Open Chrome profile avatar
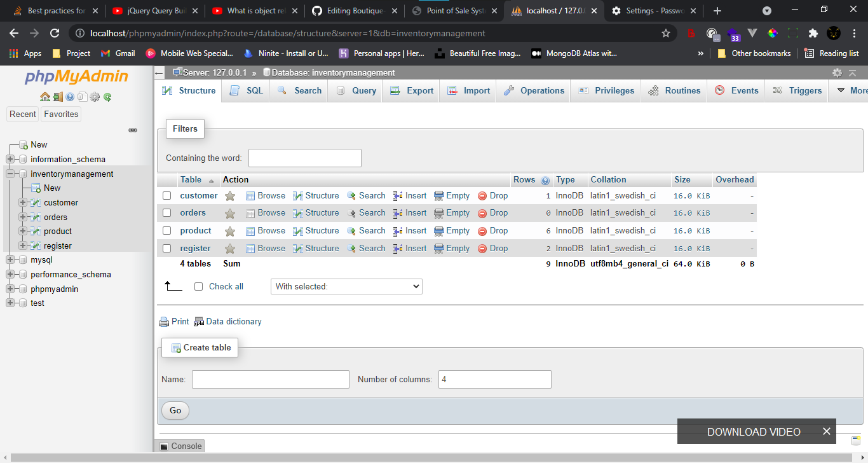This screenshot has width=868, height=463. (x=834, y=33)
